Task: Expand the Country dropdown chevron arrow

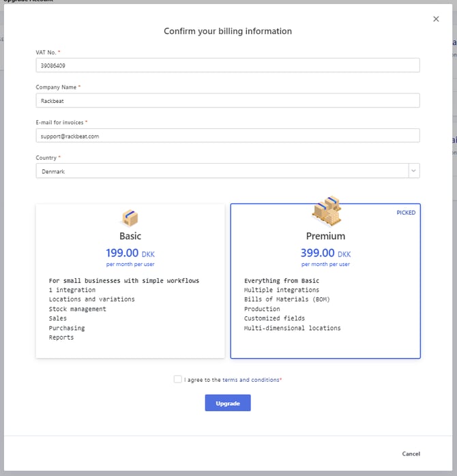Action: (413, 171)
